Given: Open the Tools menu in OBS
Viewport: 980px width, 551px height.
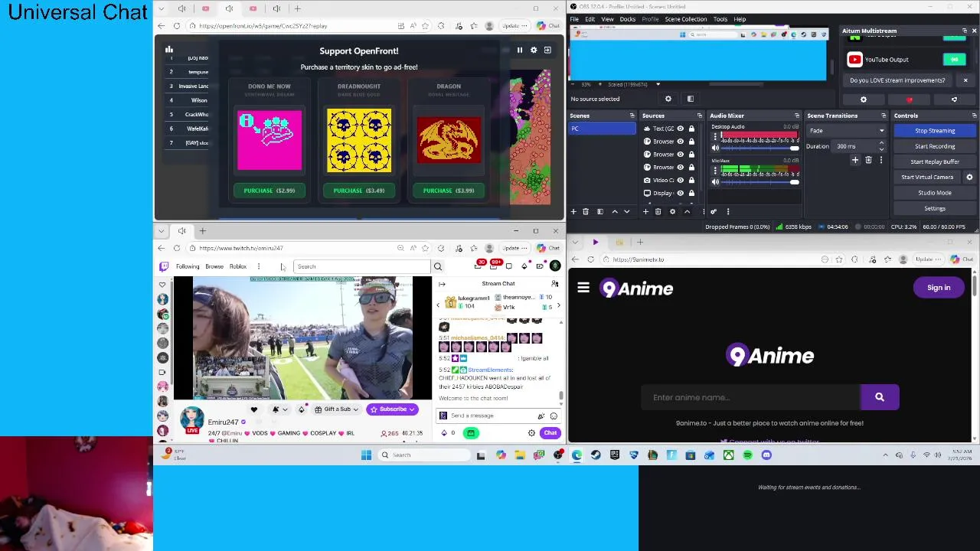Looking at the screenshot, I should point(720,19).
